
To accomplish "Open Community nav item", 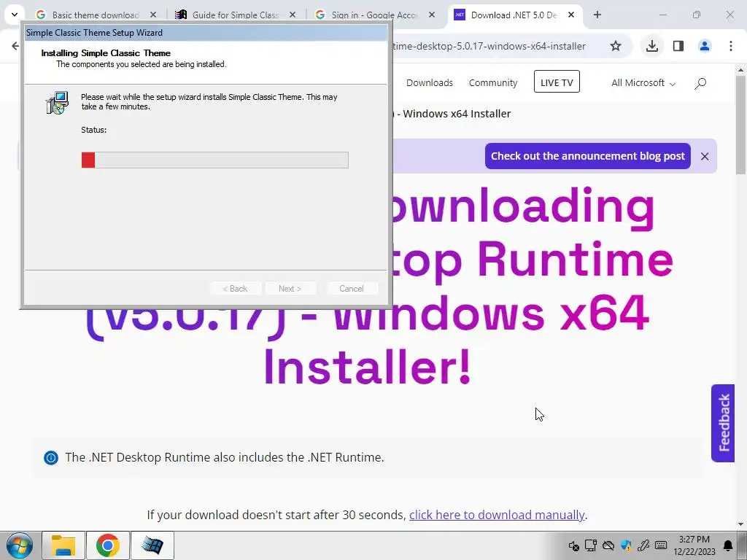I will click(493, 83).
